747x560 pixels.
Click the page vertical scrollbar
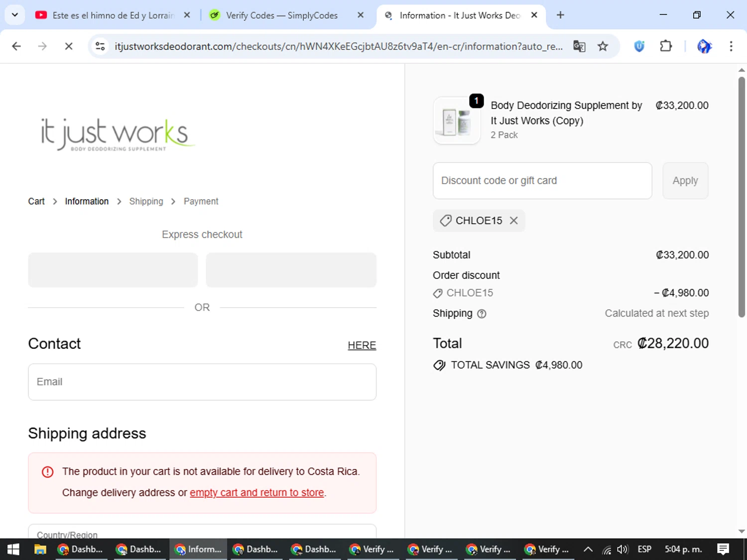click(x=742, y=197)
